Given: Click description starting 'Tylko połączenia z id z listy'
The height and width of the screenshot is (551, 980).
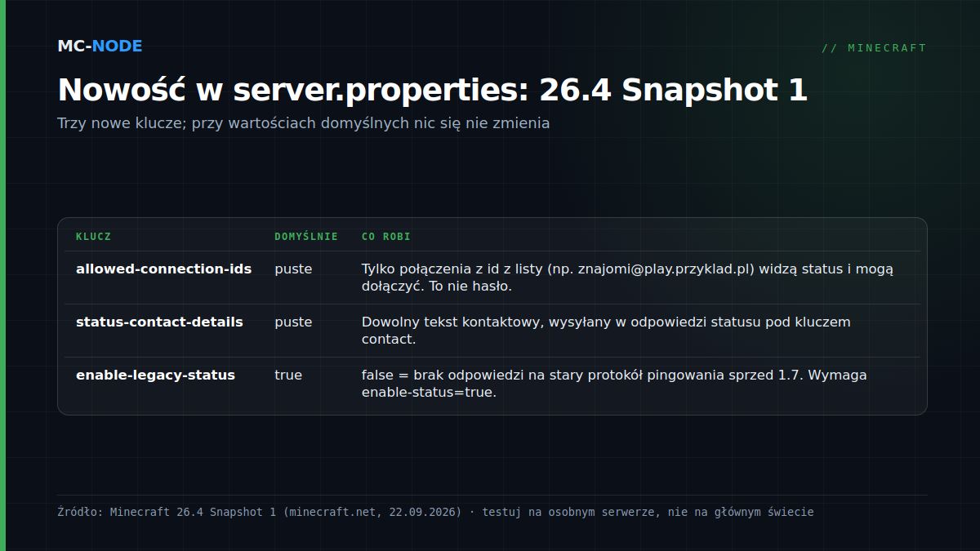Looking at the screenshot, I should point(627,278).
